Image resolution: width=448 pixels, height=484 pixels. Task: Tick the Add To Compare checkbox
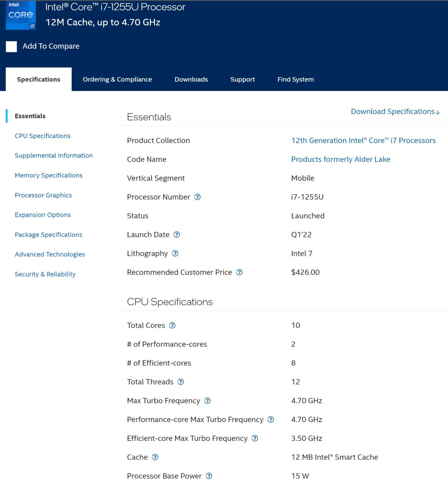[11, 47]
